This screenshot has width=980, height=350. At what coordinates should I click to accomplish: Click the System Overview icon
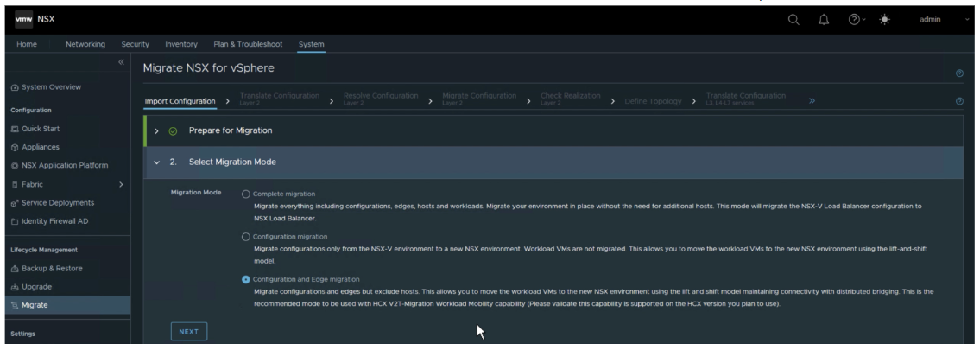[15, 87]
